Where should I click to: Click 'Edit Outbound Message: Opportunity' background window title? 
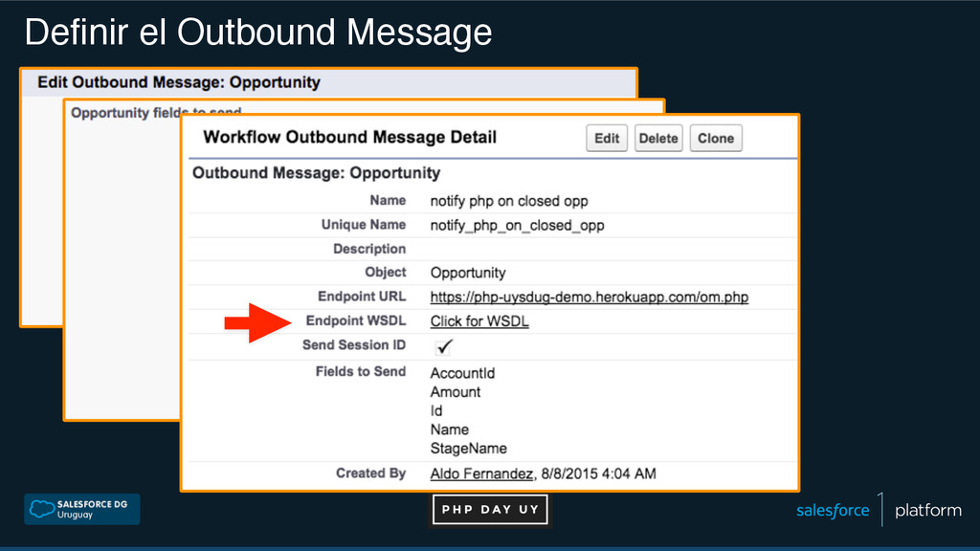(x=179, y=82)
